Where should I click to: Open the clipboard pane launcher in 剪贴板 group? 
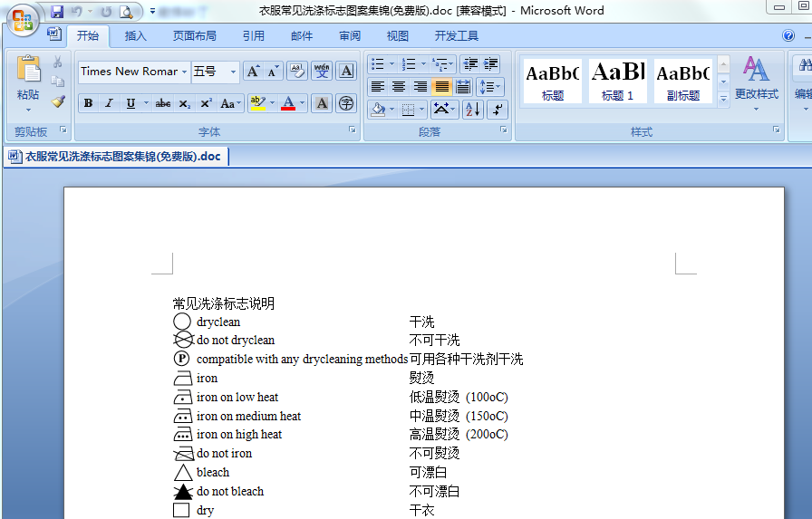[x=63, y=130]
